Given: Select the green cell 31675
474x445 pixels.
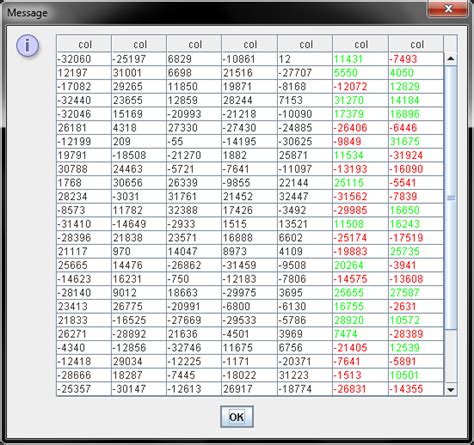Looking at the screenshot, I should click(x=416, y=141).
